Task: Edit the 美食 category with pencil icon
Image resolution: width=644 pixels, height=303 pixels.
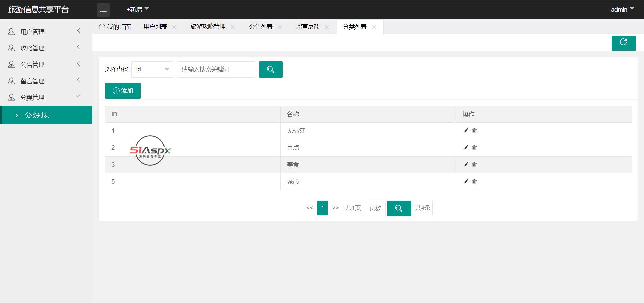Action: pos(466,165)
